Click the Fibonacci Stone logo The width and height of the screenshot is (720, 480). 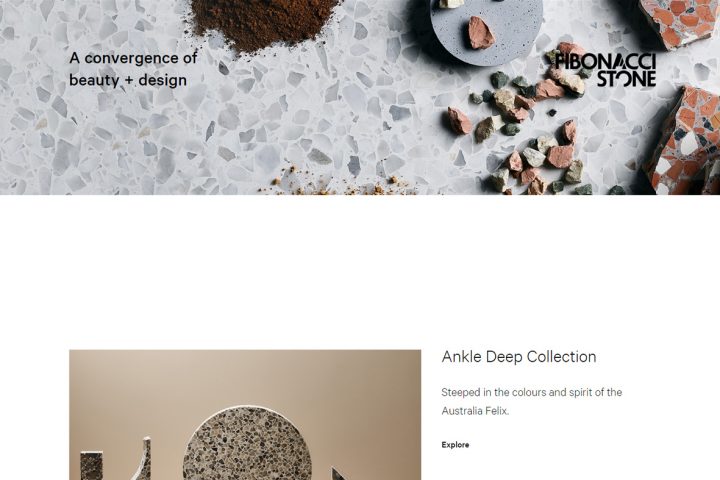(x=605, y=70)
